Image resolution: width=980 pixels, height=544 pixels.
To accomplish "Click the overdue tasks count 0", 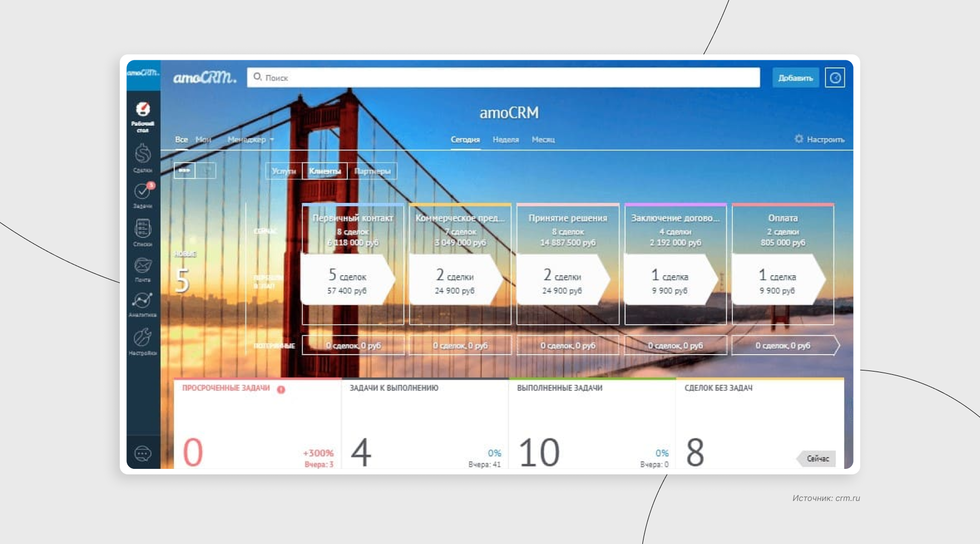I will click(193, 453).
